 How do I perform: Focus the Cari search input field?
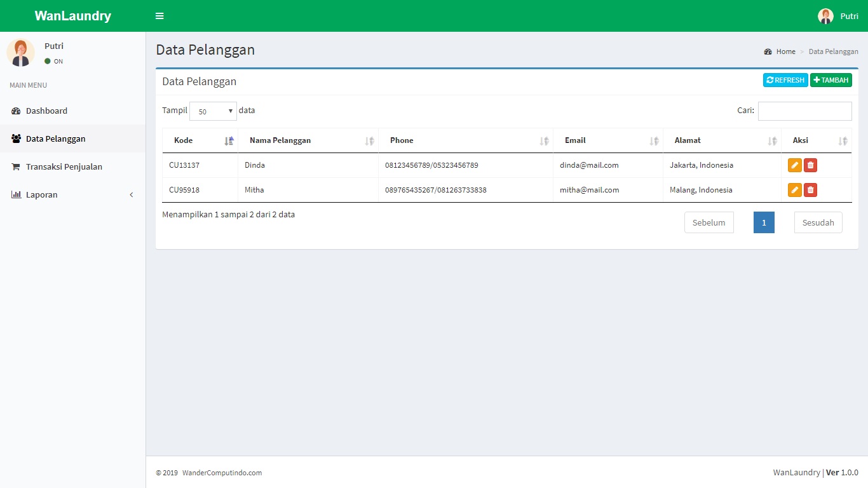(805, 111)
